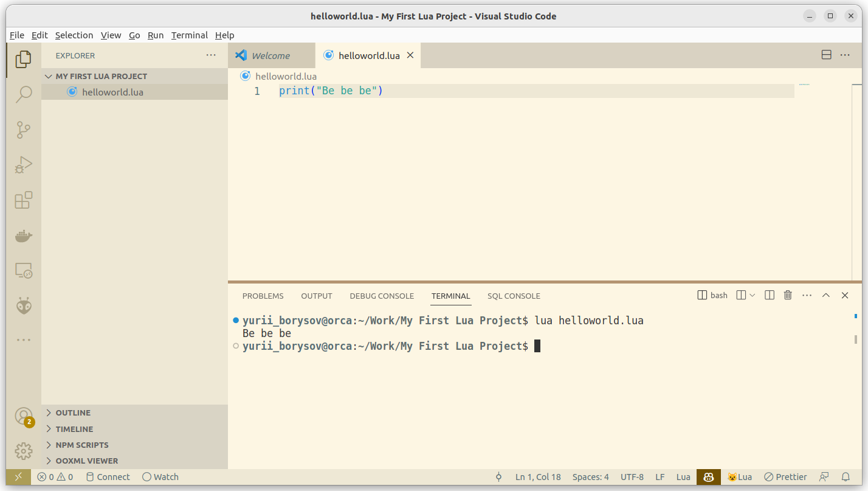Click the Connect status bar button

click(x=108, y=477)
